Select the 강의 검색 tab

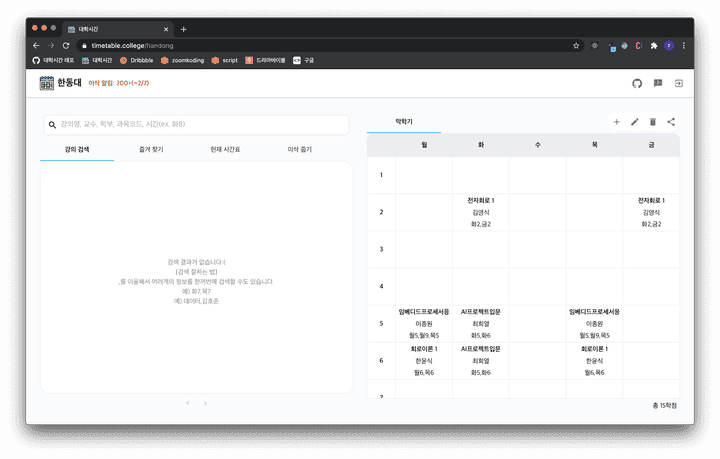[77, 149]
